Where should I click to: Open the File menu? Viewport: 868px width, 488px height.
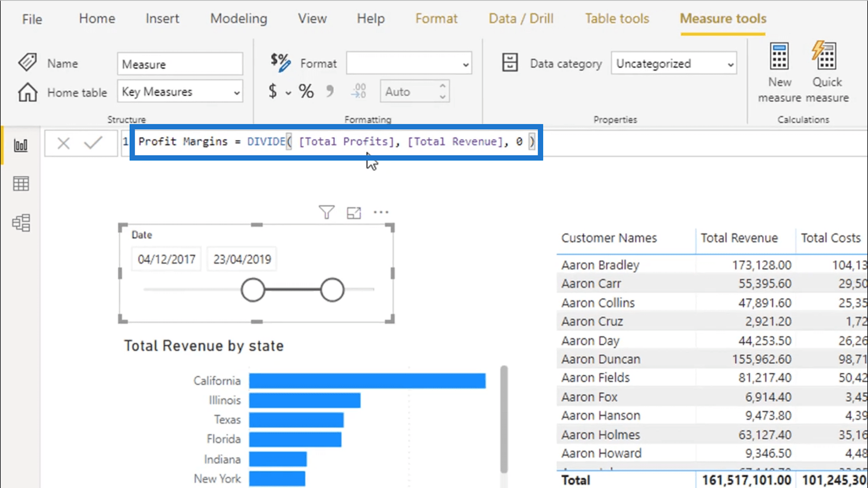pos(32,19)
